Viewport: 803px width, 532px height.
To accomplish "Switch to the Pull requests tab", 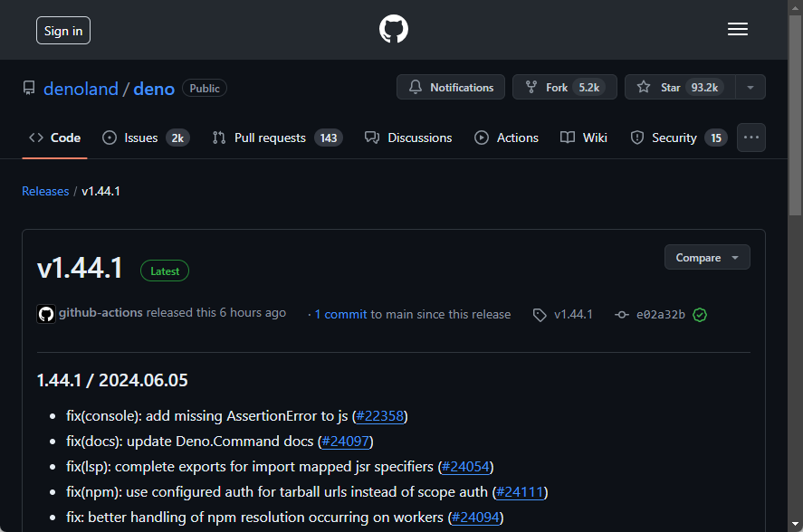I will (269, 138).
